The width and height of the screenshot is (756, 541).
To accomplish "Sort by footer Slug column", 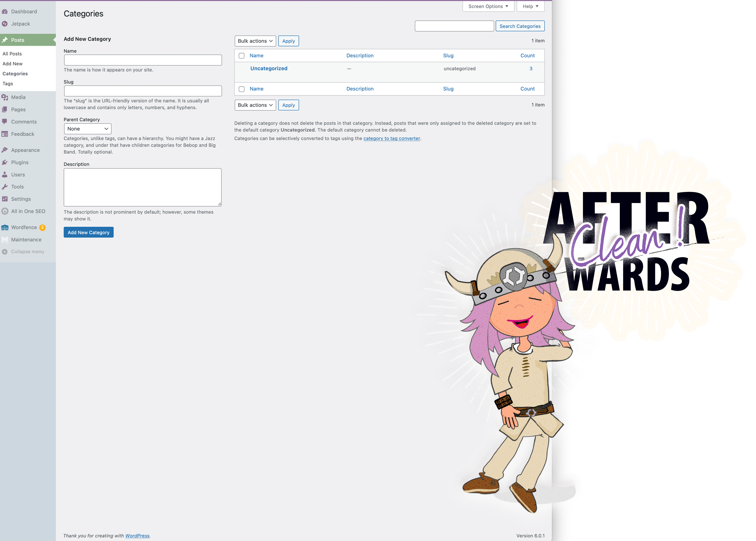I will point(448,89).
